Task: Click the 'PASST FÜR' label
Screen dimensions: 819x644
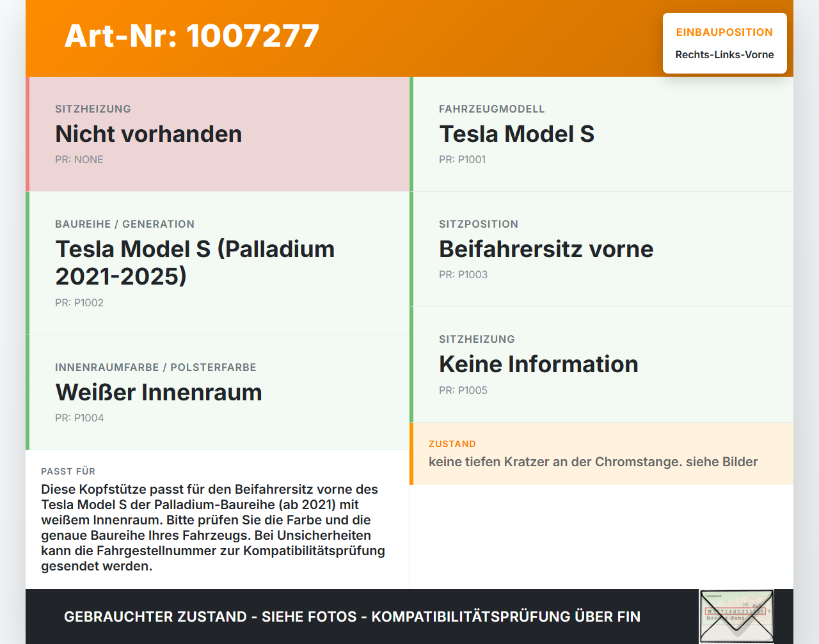Action: pos(68,471)
